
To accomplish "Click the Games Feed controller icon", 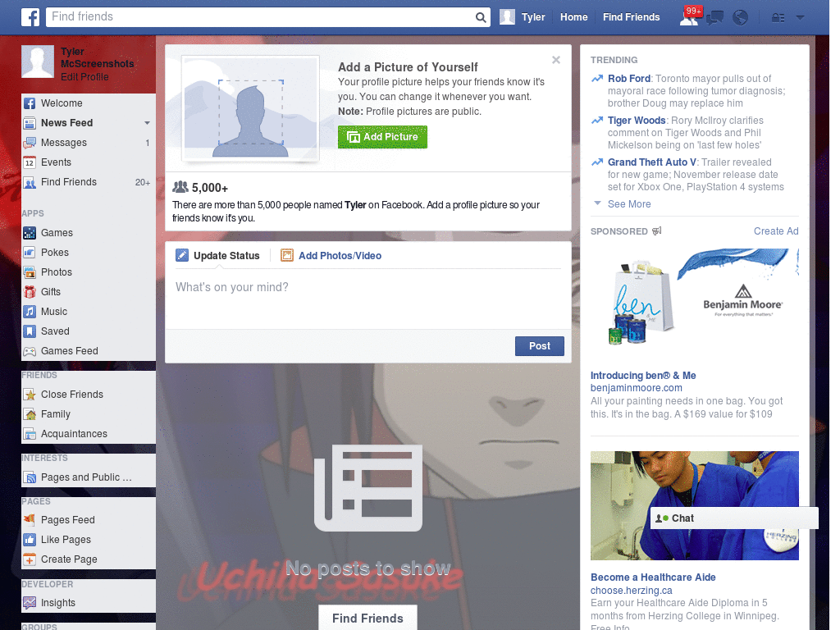I will pyautogui.click(x=30, y=351).
